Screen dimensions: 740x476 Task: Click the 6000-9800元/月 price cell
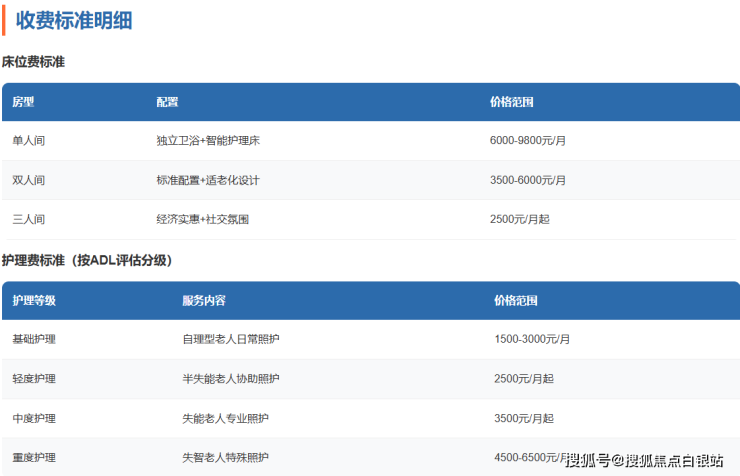point(528,141)
